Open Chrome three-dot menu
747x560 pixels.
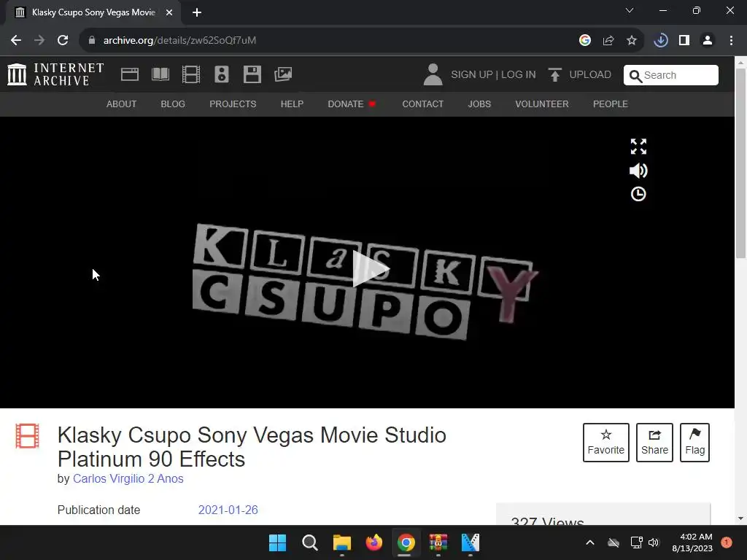pyautogui.click(x=731, y=41)
